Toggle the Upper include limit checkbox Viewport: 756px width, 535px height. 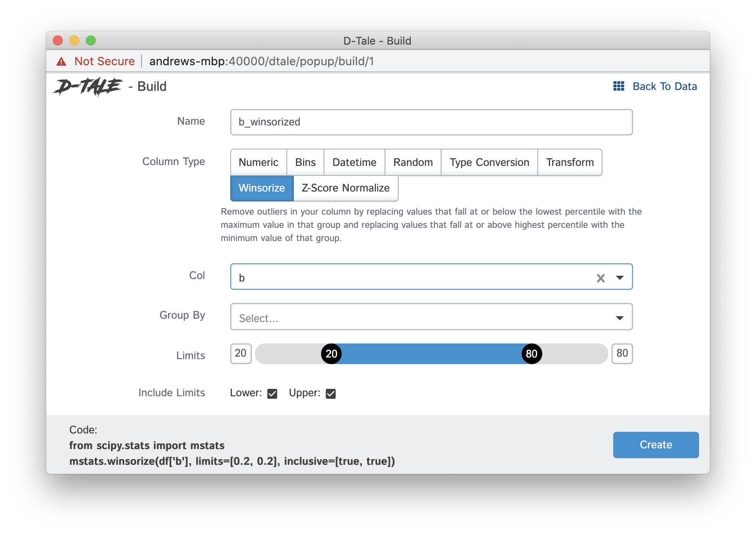point(331,393)
